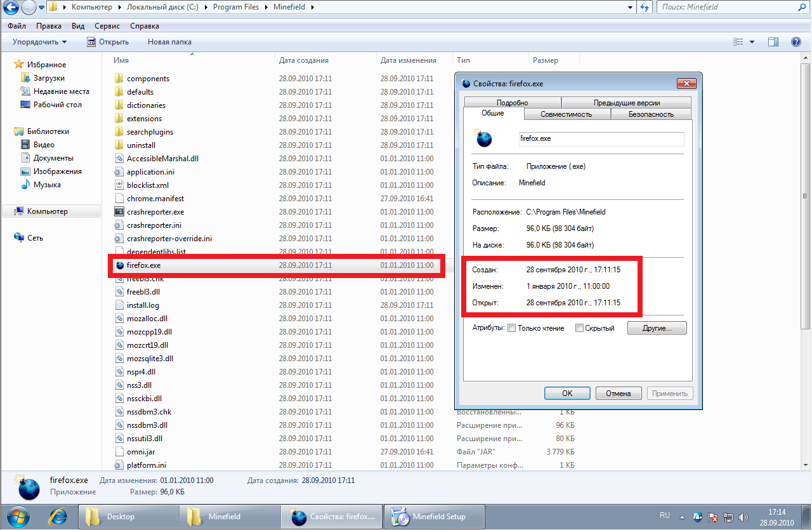
Task: Select the components folder icon
Action: tap(119, 79)
